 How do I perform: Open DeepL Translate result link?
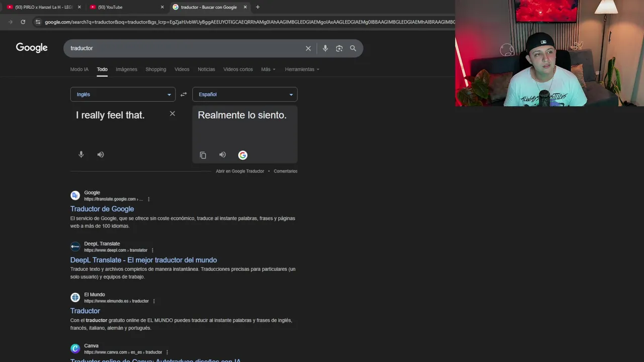[143, 260]
